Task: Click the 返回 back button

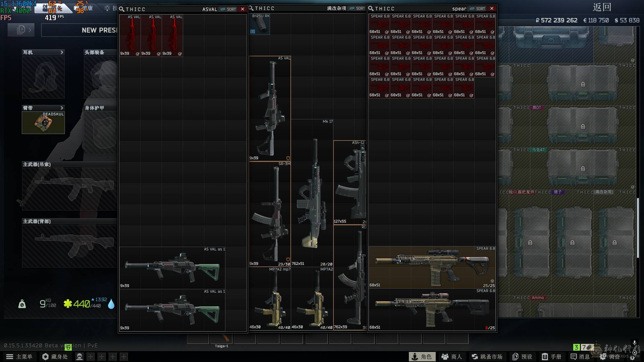Action: tap(602, 7)
